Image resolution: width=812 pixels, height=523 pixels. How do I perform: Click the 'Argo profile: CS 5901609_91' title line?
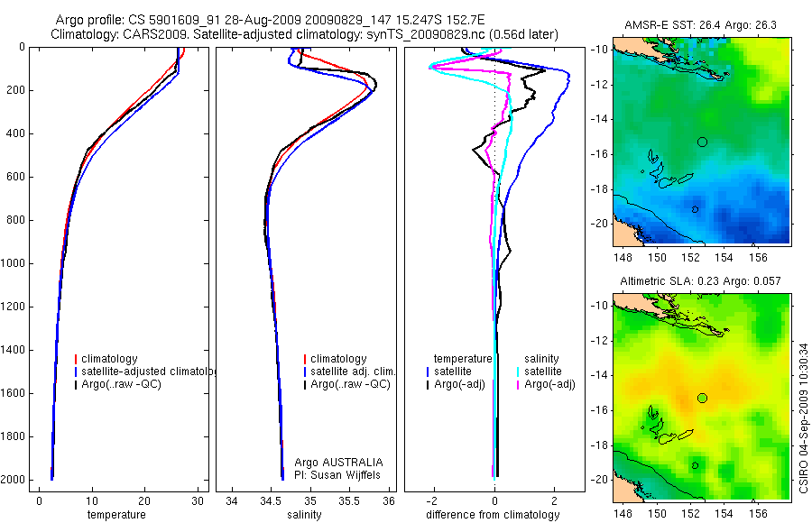pos(270,20)
